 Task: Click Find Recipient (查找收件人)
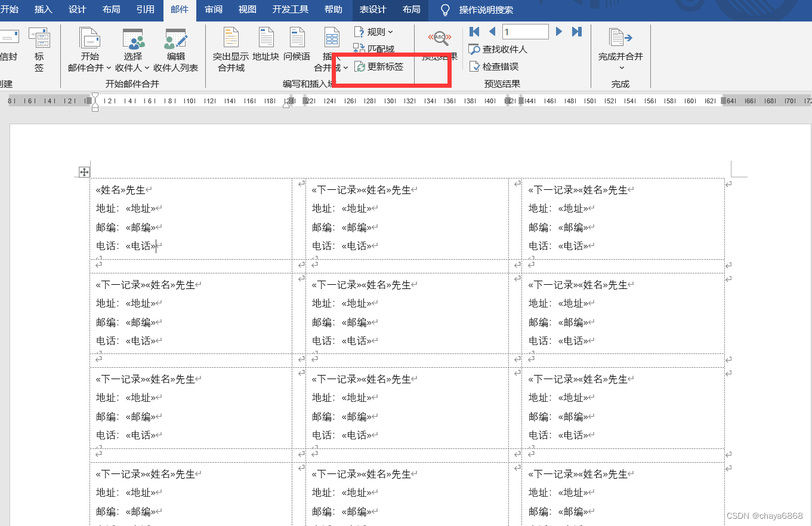(498, 49)
